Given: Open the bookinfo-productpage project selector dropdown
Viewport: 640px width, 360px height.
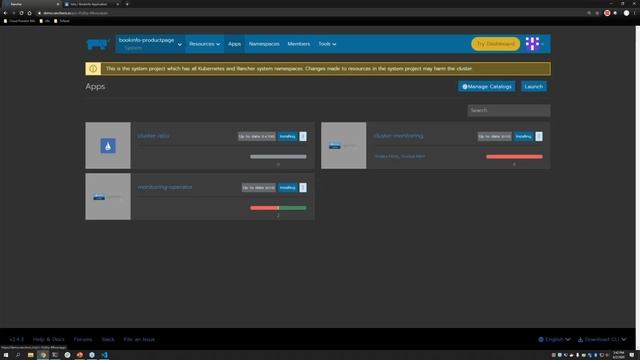Looking at the screenshot, I should pos(150,44).
